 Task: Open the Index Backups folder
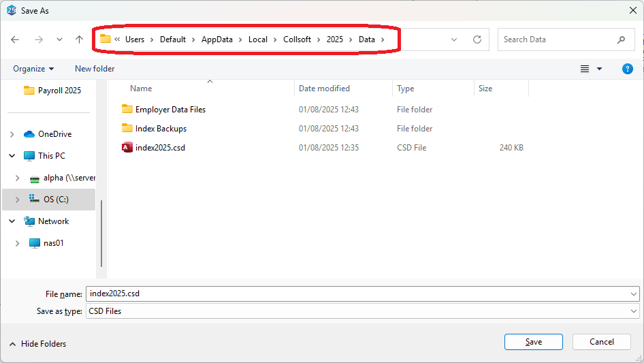[161, 129]
